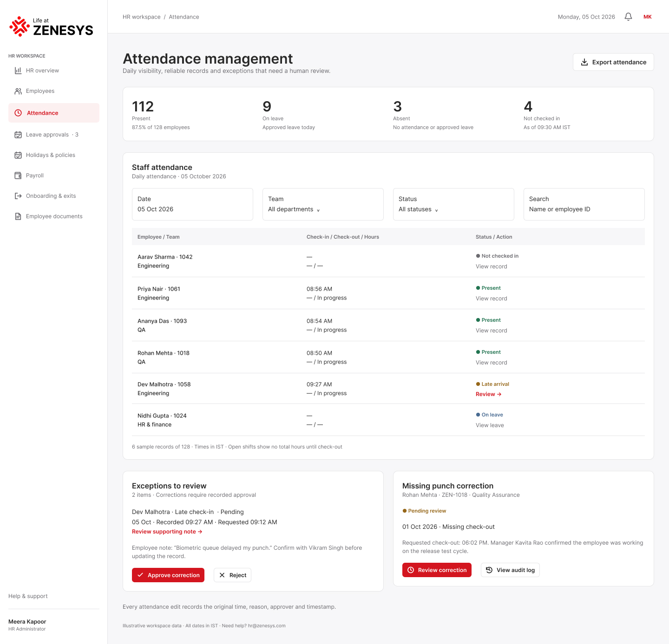Click the Payroll wallet icon
The height and width of the screenshot is (644, 669).
pyautogui.click(x=18, y=176)
